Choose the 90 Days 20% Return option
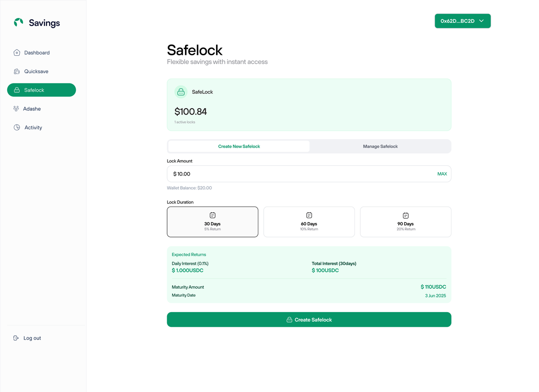Viewport: 539px width, 392px height. pyautogui.click(x=406, y=222)
